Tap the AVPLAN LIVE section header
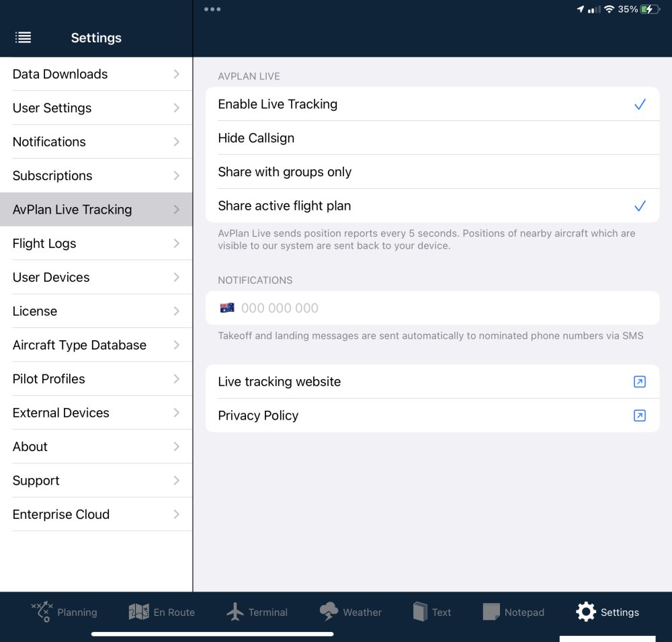Viewport: 672px width, 642px height. pos(249,77)
